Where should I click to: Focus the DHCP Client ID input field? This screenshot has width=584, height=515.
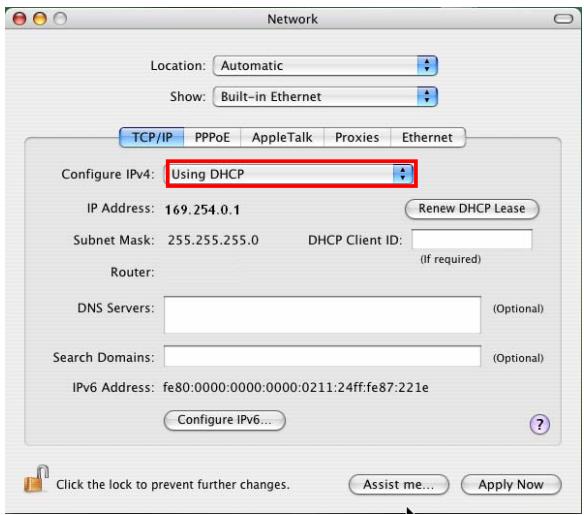point(472,239)
